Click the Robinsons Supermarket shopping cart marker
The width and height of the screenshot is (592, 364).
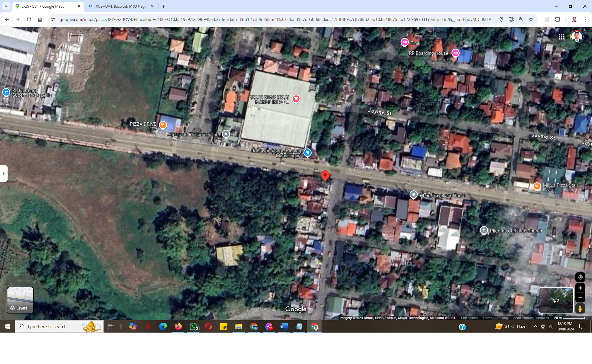[307, 152]
